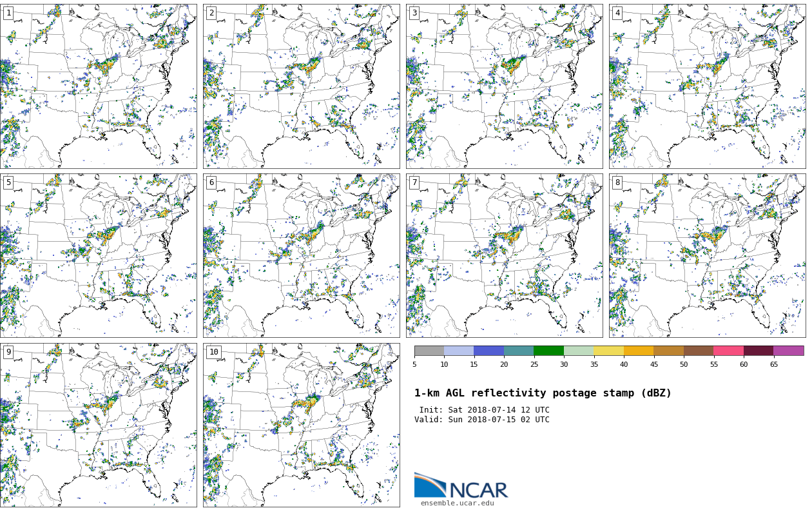The image size is (812, 508).
Task: Click the 1-km AGL reflectivity title
Action: point(543,393)
